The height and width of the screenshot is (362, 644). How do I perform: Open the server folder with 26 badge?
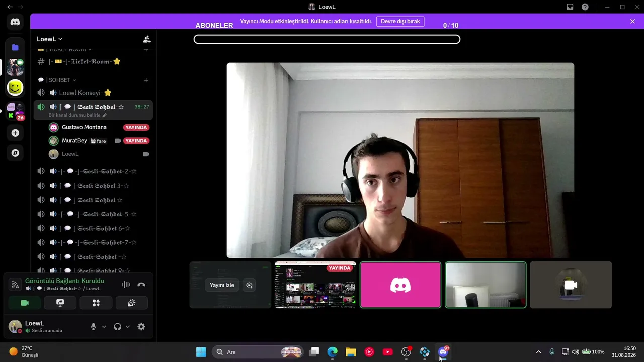tap(15, 112)
